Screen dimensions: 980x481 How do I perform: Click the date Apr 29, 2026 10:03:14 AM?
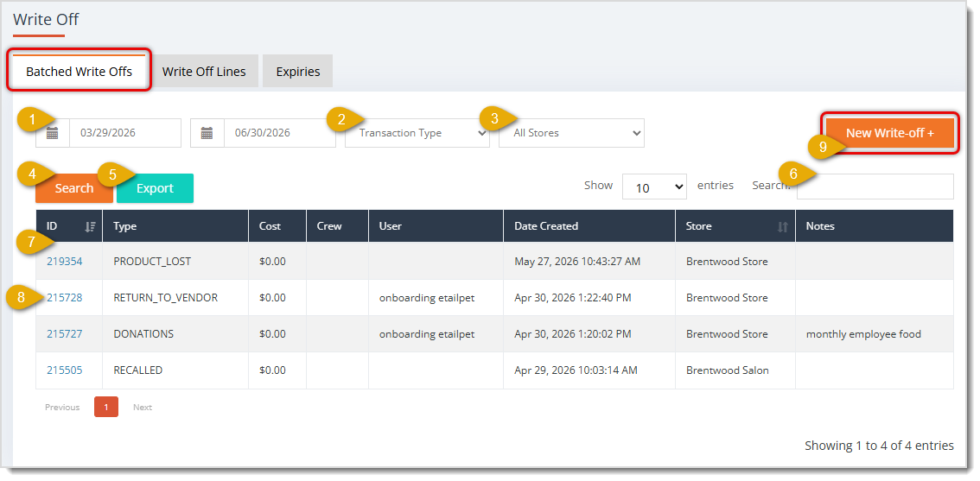click(x=576, y=370)
